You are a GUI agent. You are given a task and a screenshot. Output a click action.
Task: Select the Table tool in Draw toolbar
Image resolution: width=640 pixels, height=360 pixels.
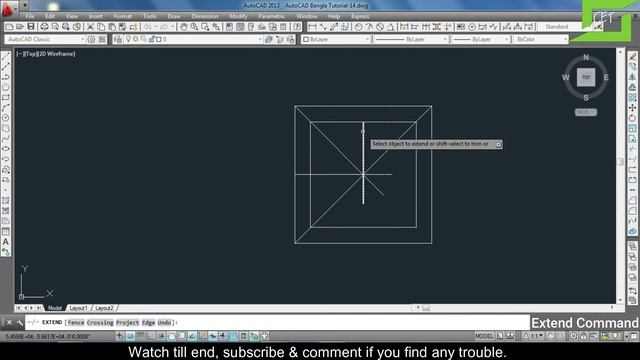click(x=6, y=231)
